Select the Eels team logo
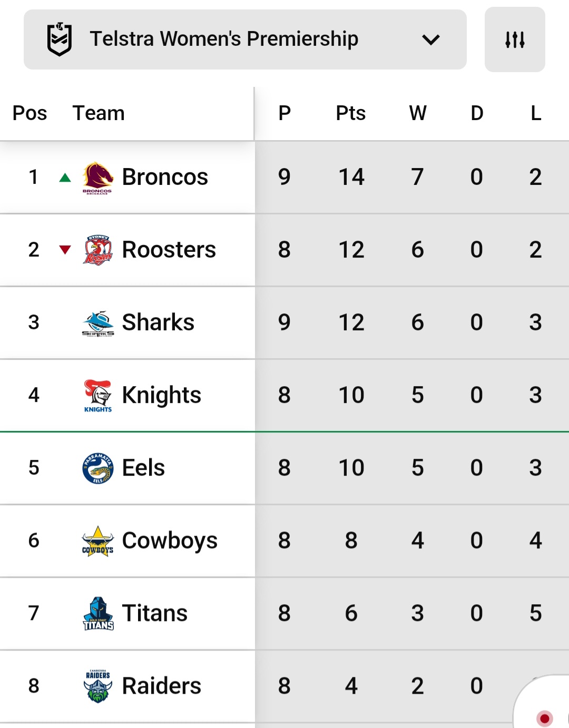This screenshot has height=728, width=569. pos(97,468)
